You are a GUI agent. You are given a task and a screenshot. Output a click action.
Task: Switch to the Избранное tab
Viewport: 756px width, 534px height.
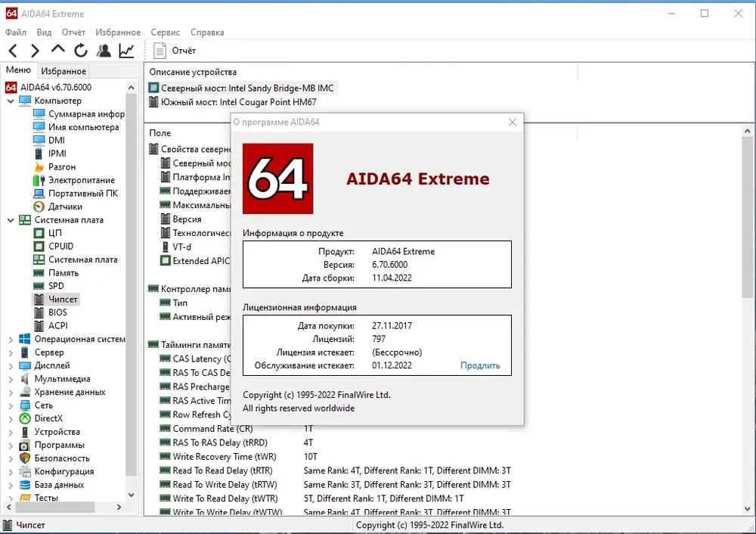64,71
